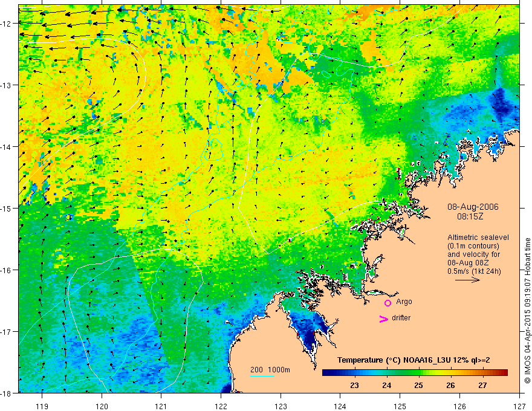
Task: Click longitude axis label 119
Action: 42,406
